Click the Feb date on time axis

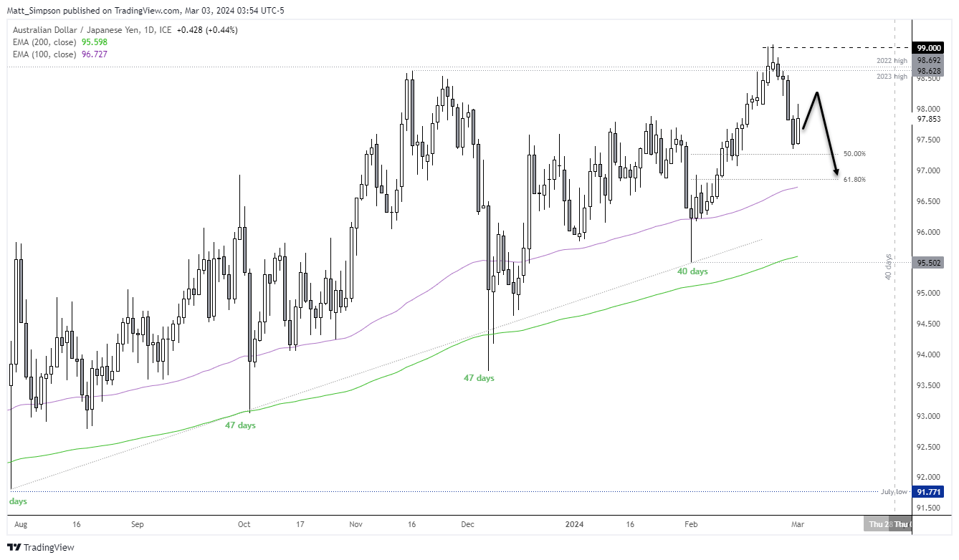click(691, 524)
